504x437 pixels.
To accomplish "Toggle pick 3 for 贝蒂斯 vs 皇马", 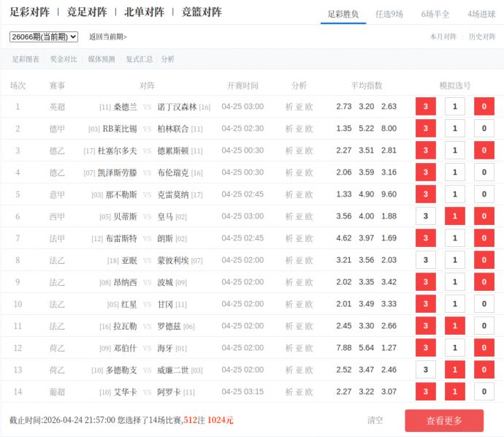I will pos(426,216).
